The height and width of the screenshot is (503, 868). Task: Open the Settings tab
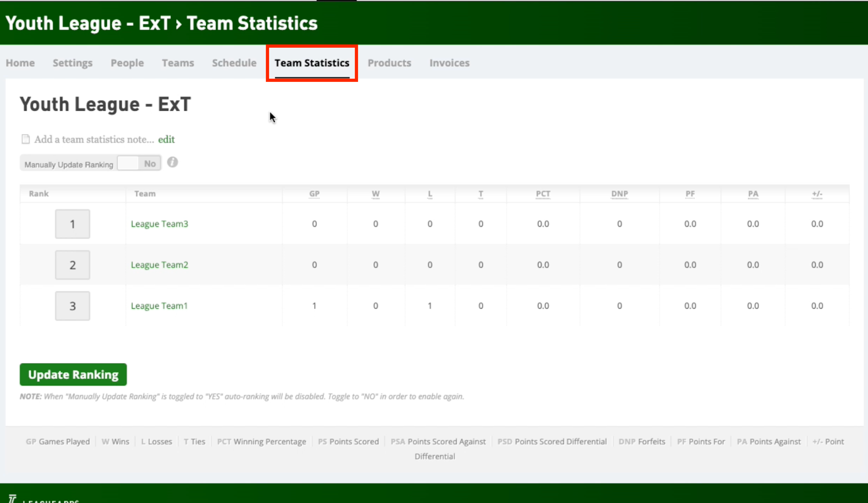tap(73, 63)
